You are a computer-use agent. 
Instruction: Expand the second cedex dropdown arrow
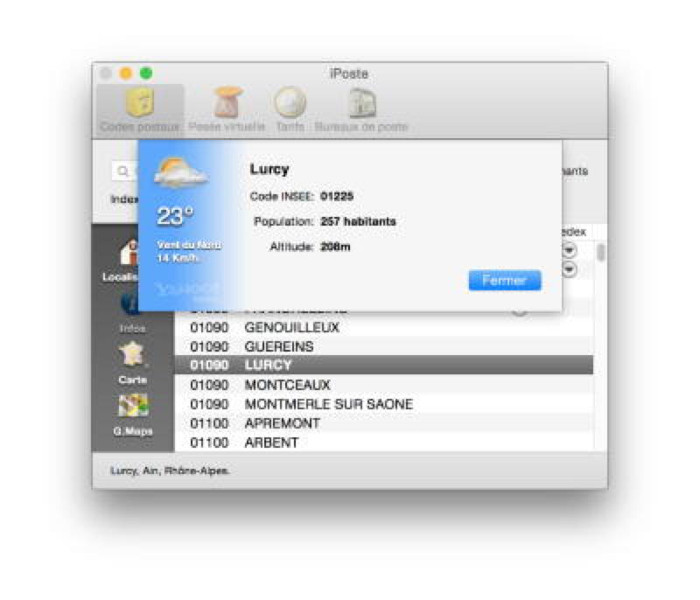570,270
